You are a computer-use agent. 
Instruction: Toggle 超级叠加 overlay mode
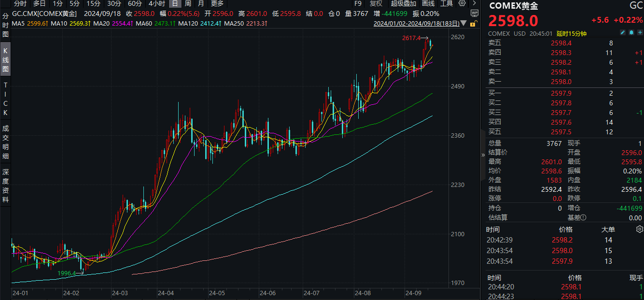400,3
